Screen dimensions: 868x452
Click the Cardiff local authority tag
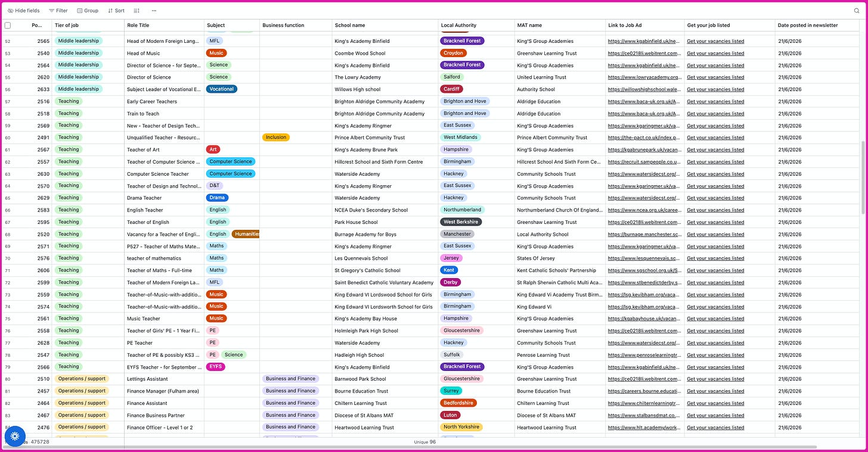coord(451,89)
